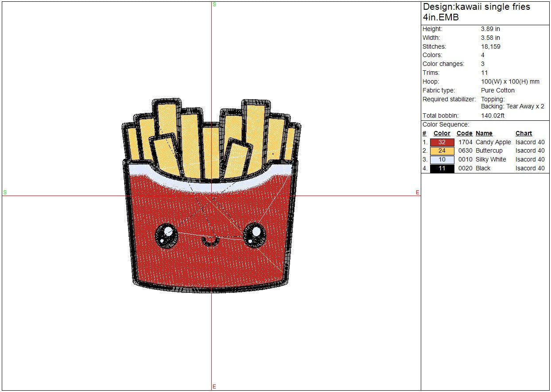The width and height of the screenshot is (551, 392).
Task: Click the underlined Color column header
Action: pos(442,133)
